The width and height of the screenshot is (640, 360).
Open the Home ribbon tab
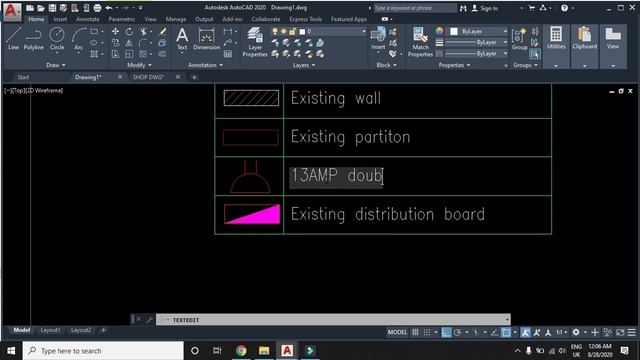click(36, 19)
